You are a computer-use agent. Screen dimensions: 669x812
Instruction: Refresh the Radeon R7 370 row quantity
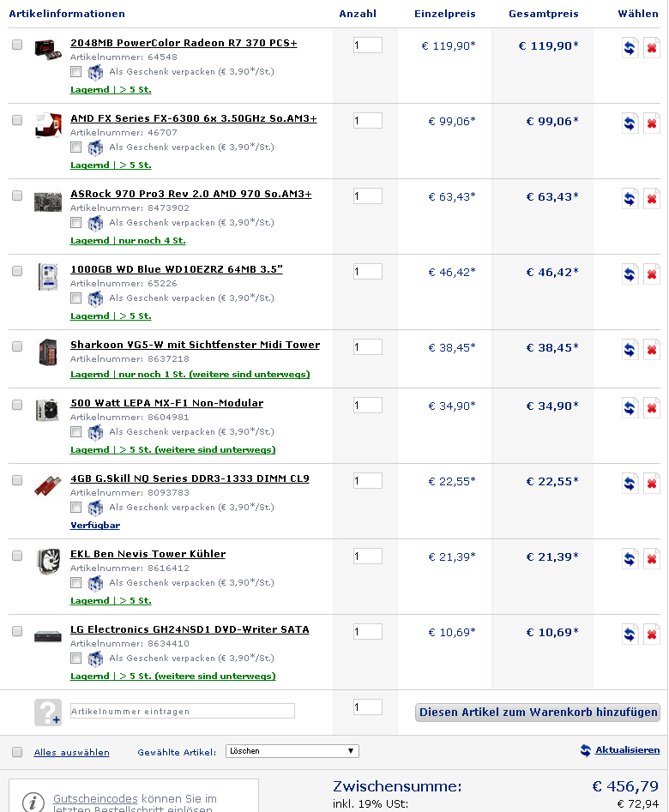tap(630, 48)
